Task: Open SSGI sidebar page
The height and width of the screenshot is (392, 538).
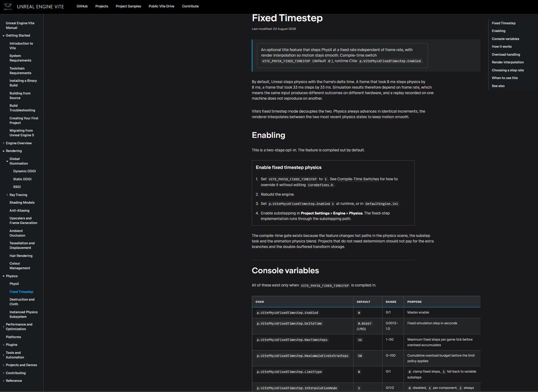Action: pyautogui.click(x=17, y=187)
